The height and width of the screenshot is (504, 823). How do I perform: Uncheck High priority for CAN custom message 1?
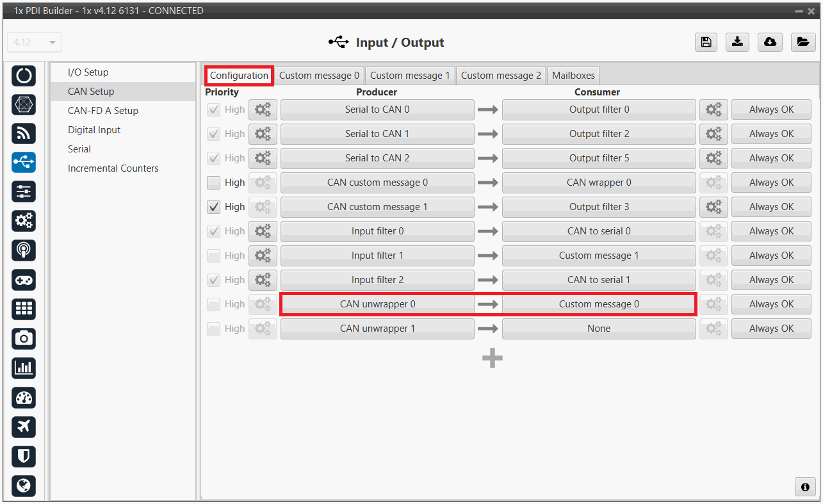(x=214, y=207)
